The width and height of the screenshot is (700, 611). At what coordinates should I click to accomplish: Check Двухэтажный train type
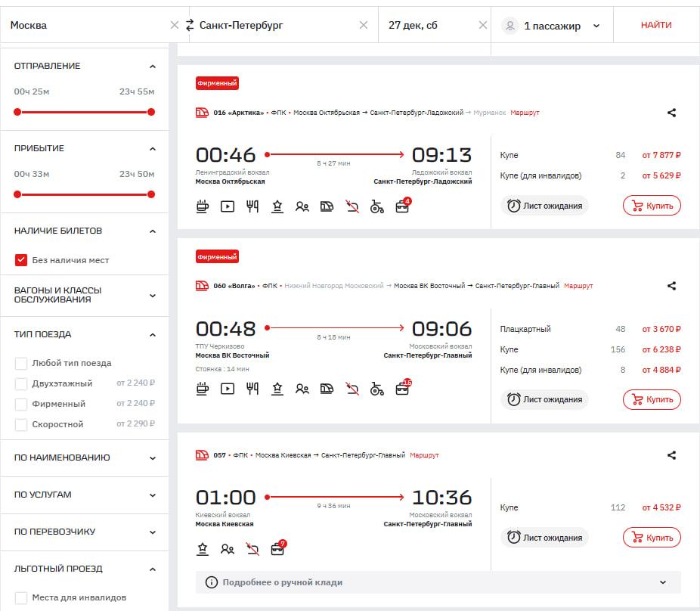coord(21,383)
